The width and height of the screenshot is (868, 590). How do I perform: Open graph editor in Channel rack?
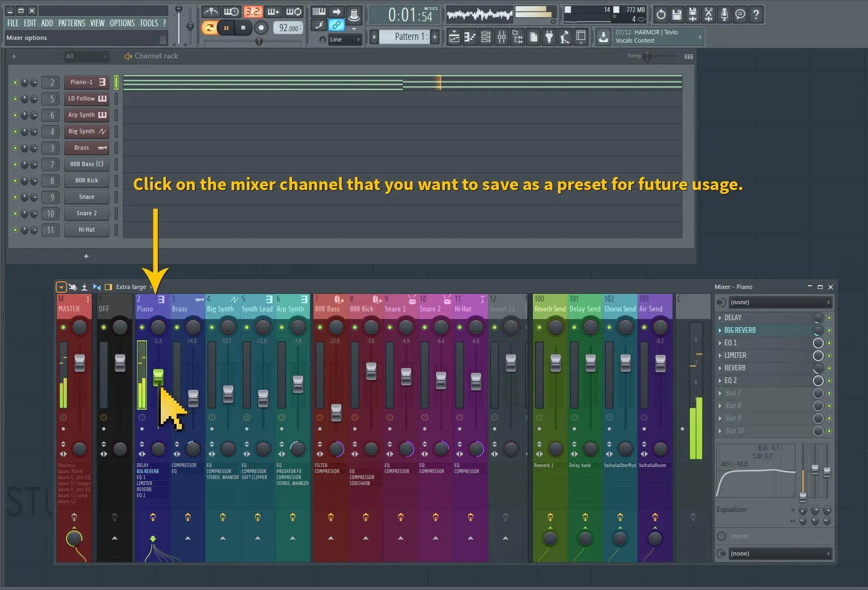point(688,56)
